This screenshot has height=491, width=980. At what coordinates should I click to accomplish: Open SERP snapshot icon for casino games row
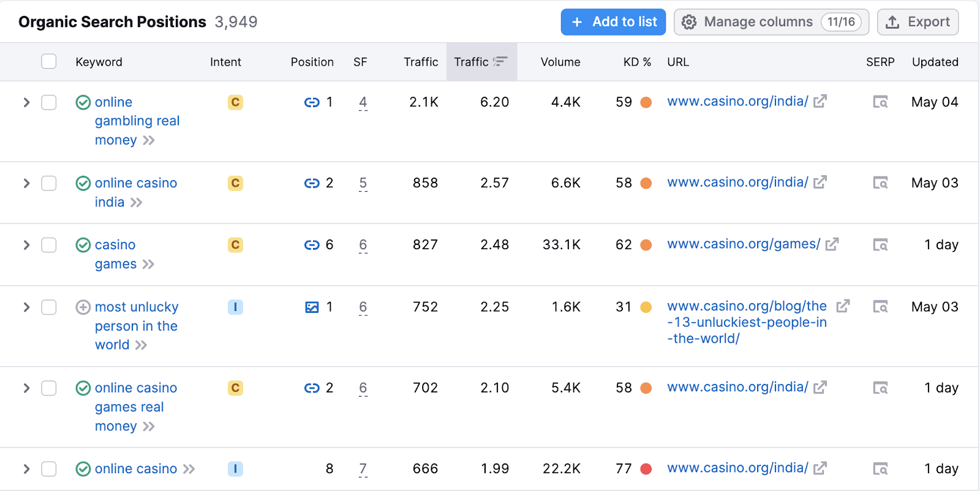coord(880,245)
